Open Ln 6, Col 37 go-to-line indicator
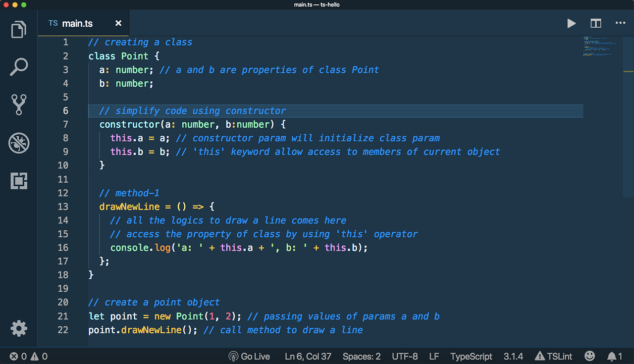Image resolution: width=634 pixels, height=364 pixels. pos(308,356)
